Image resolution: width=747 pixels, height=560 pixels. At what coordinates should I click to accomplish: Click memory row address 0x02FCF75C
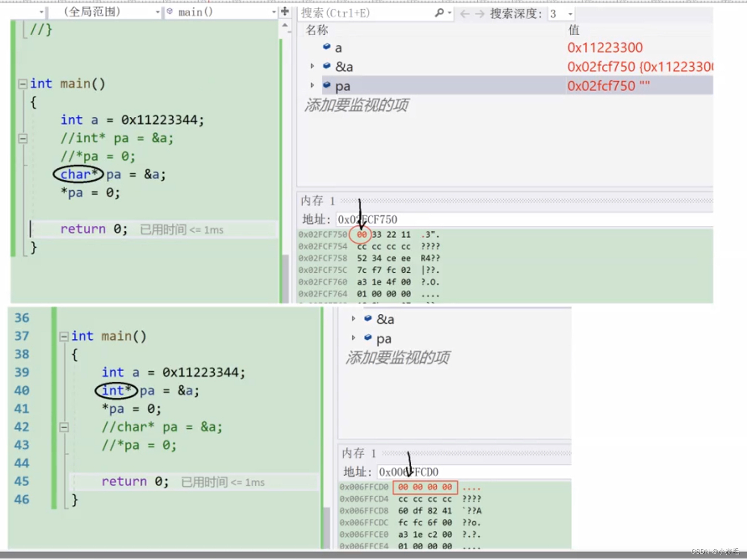(x=322, y=270)
